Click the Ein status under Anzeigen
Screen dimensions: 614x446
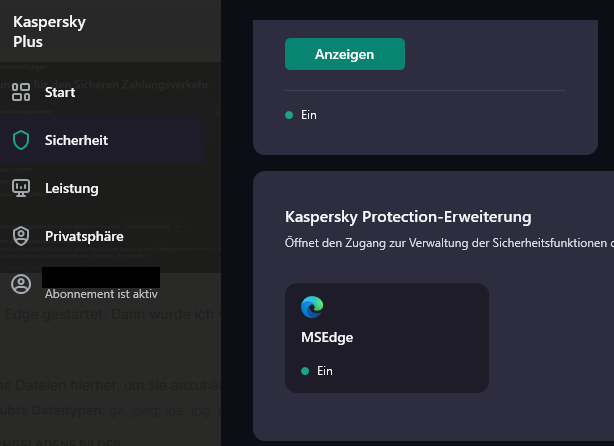(309, 115)
